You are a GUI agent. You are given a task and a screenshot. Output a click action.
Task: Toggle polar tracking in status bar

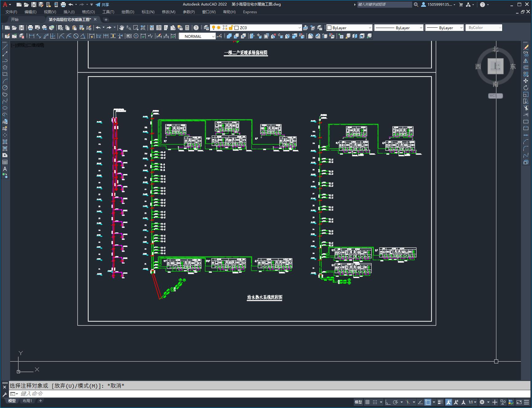coord(396,402)
